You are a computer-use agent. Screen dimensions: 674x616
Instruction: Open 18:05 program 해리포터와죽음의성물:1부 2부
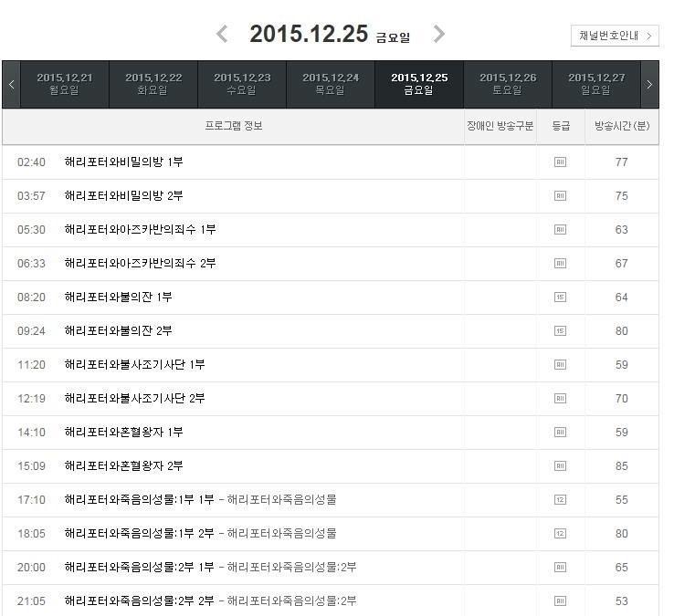(x=139, y=534)
